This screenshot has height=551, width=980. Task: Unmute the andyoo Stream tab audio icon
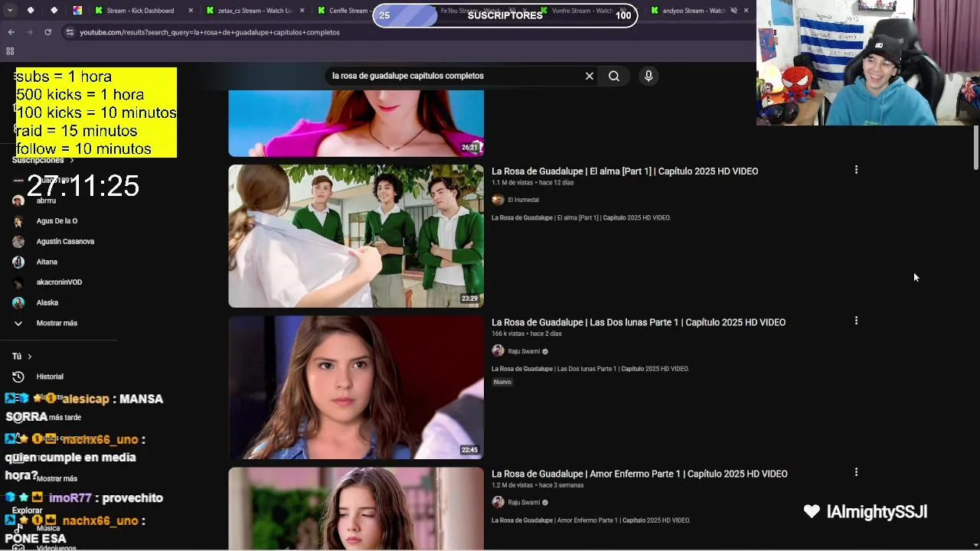733,11
